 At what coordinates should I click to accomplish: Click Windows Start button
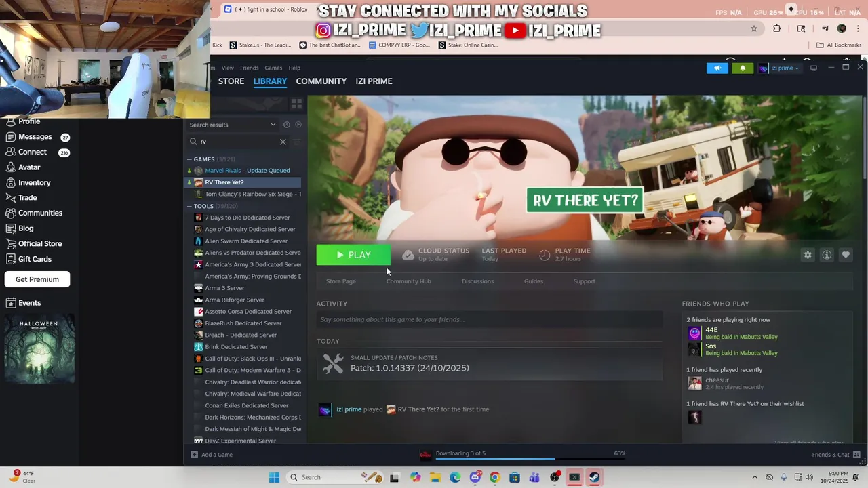[x=274, y=477]
